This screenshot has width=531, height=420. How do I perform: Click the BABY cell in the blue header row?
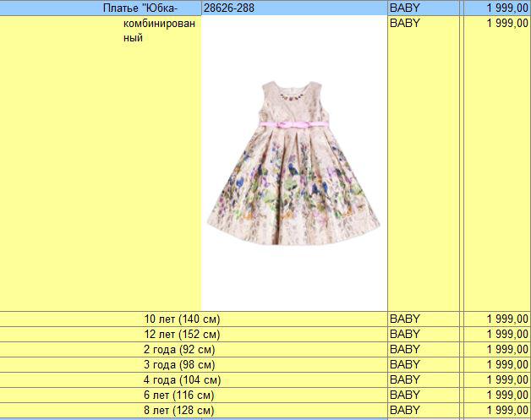[423, 8]
